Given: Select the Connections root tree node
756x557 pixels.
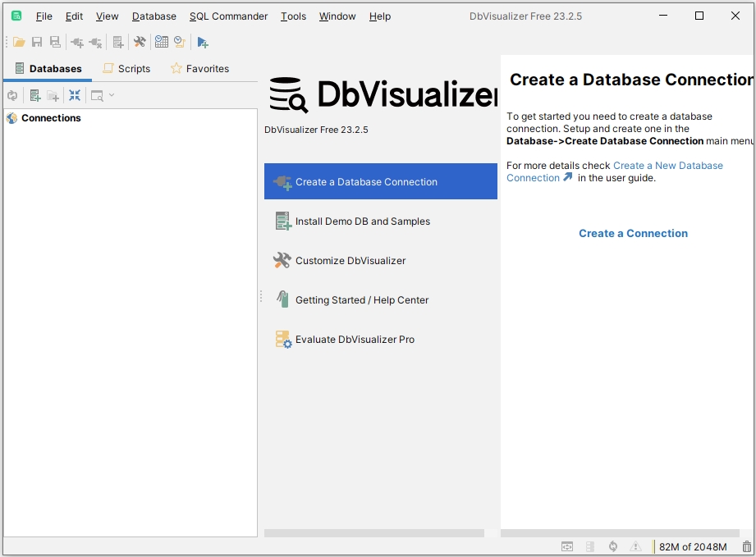Looking at the screenshot, I should pyautogui.click(x=51, y=118).
